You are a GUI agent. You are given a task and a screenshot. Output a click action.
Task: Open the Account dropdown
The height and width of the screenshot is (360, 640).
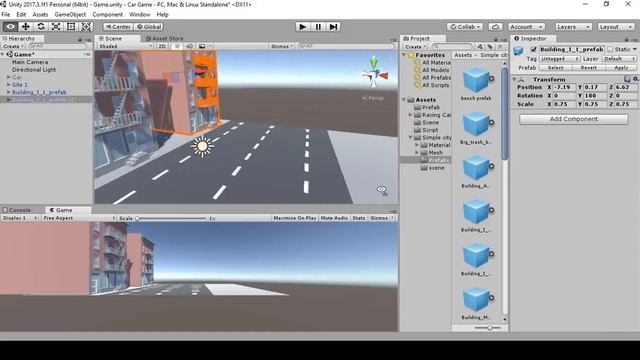526,27
